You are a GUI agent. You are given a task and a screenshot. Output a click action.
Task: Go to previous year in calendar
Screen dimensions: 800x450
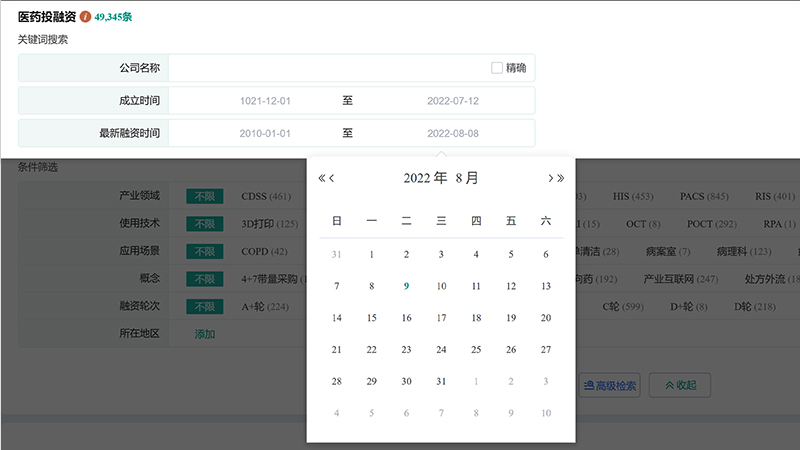pos(321,178)
